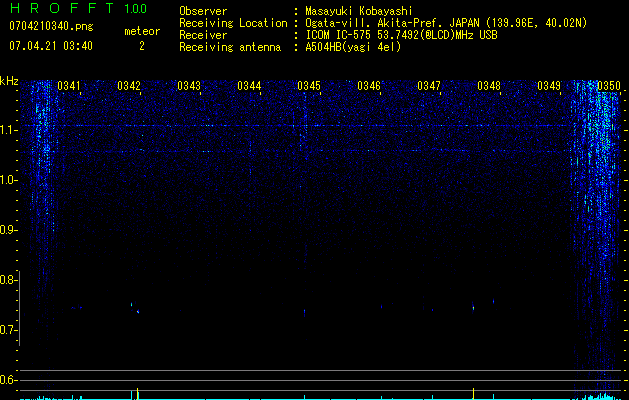Select the file name 0704210340.png
This screenshot has height=400, width=629.
pos(51,26)
